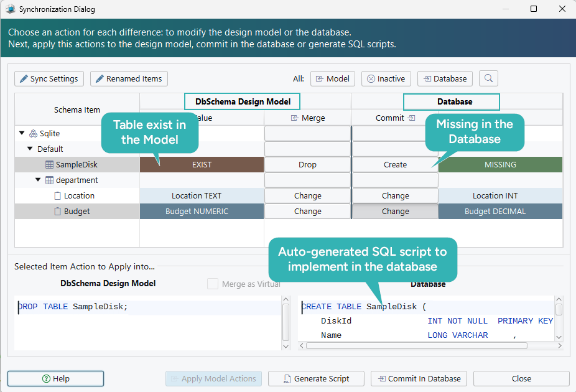Open the Help button
The height and width of the screenshot is (392, 576).
[x=56, y=378]
